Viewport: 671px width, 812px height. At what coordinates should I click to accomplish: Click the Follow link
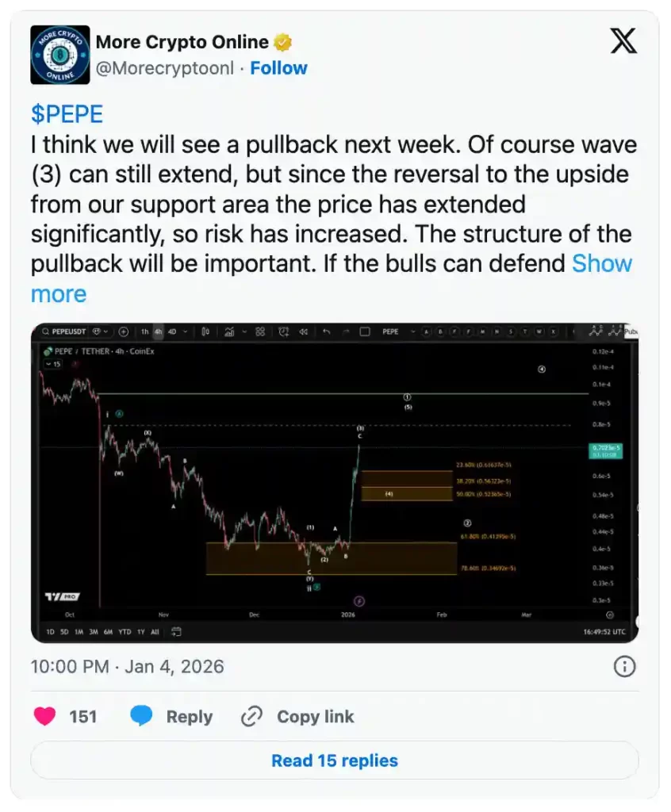point(278,68)
